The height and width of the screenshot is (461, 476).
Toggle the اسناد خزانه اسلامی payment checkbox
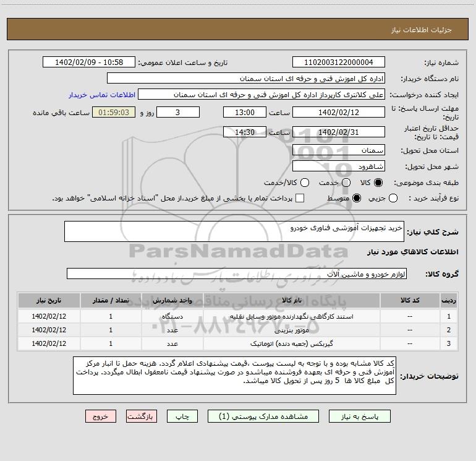point(300,198)
